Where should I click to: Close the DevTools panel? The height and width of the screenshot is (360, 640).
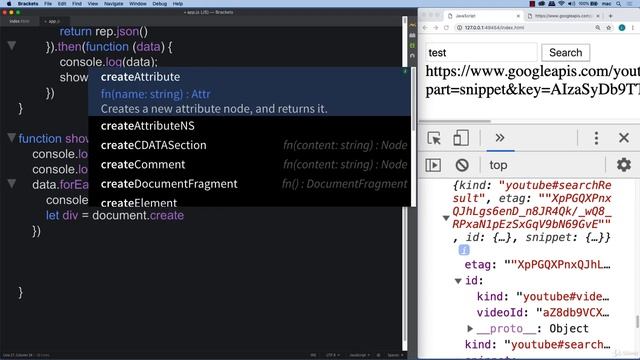pyautogui.click(x=624, y=138)
